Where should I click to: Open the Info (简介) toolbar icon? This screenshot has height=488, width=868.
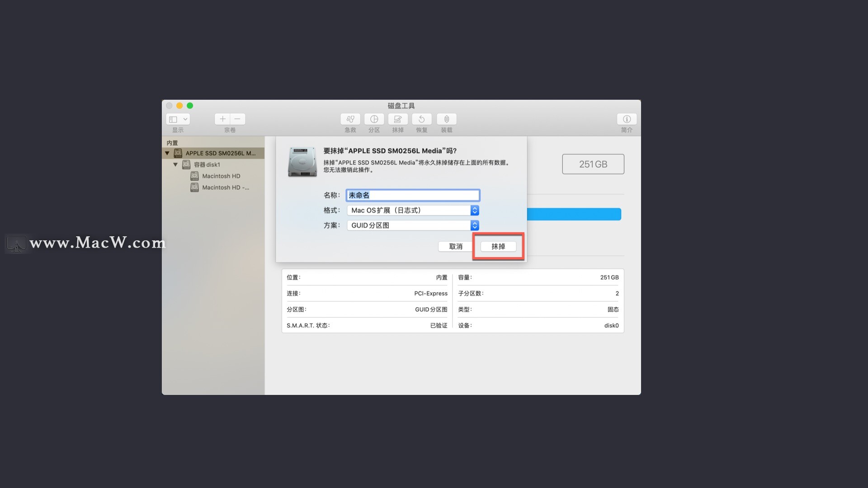pyautogui.click(x=627, y=119)
